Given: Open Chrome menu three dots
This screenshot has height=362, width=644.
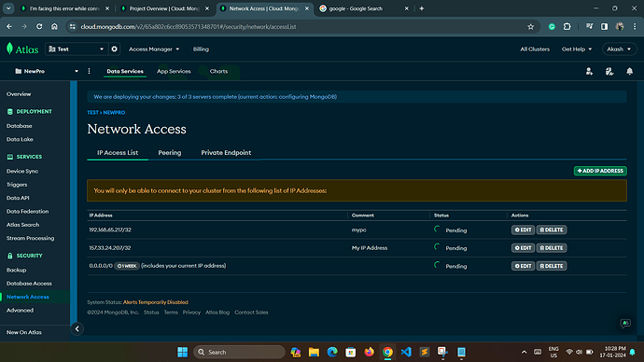Looking at the screenshot, I should click(x=635, y=27).
